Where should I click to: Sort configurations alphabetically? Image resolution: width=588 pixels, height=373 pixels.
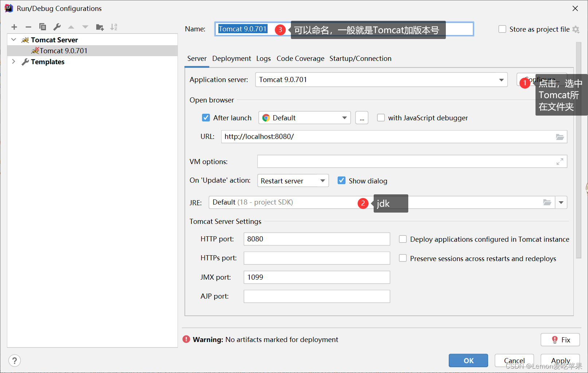point(114,27)
